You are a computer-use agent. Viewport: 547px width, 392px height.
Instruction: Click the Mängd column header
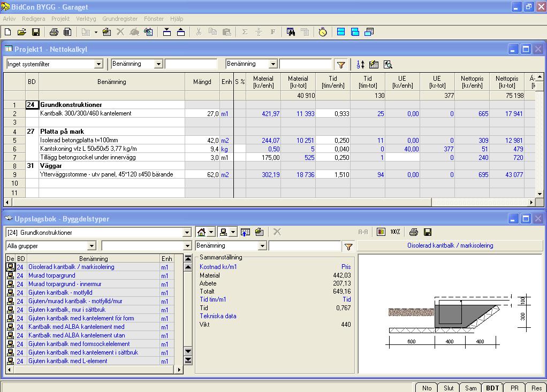tap(202, 82)
